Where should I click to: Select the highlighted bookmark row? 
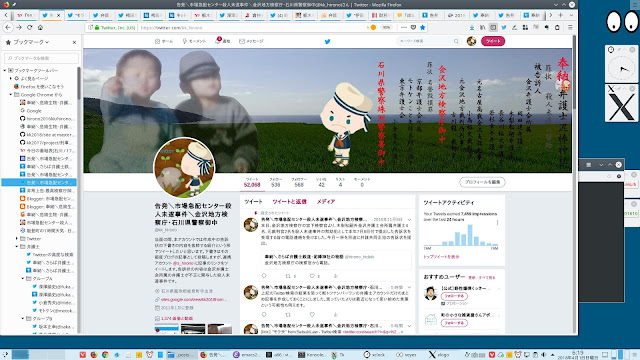point(39,182)
